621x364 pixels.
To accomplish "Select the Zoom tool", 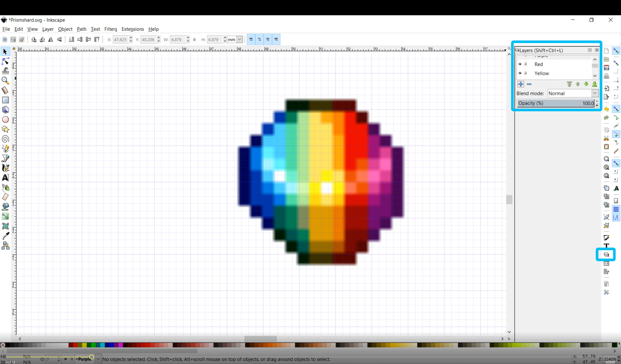I will click(x=5, y=81).
